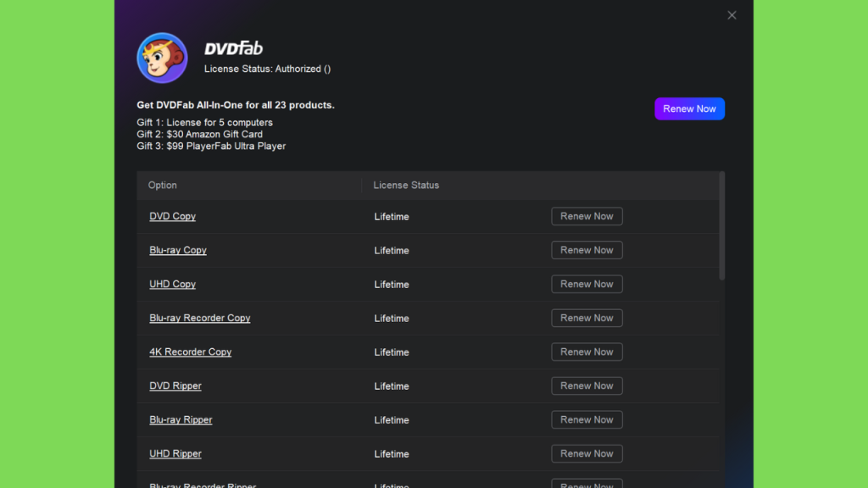Open the UHD Copy link

(x=172, y=284)
